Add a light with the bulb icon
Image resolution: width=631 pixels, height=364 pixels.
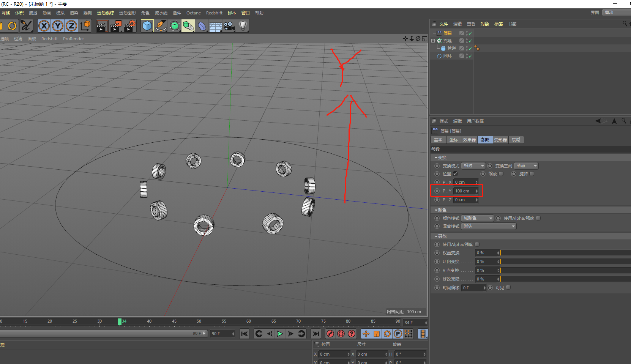[243, 26]
